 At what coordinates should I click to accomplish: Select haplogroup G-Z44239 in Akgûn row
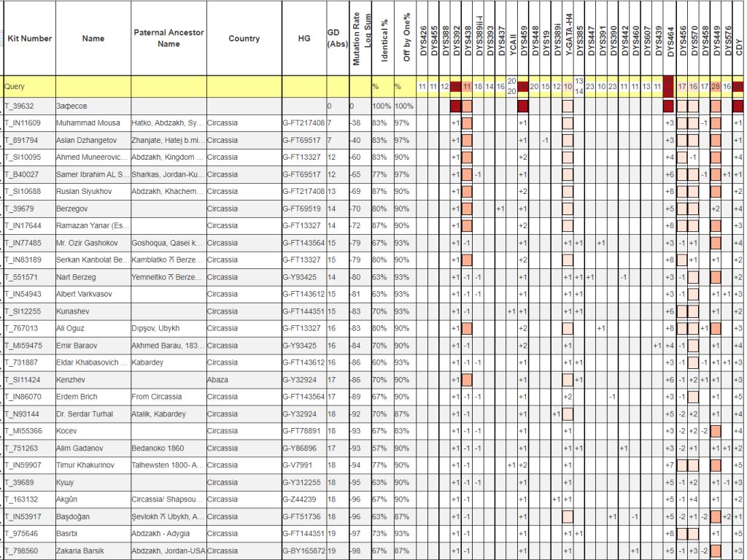tap(299, 499)
